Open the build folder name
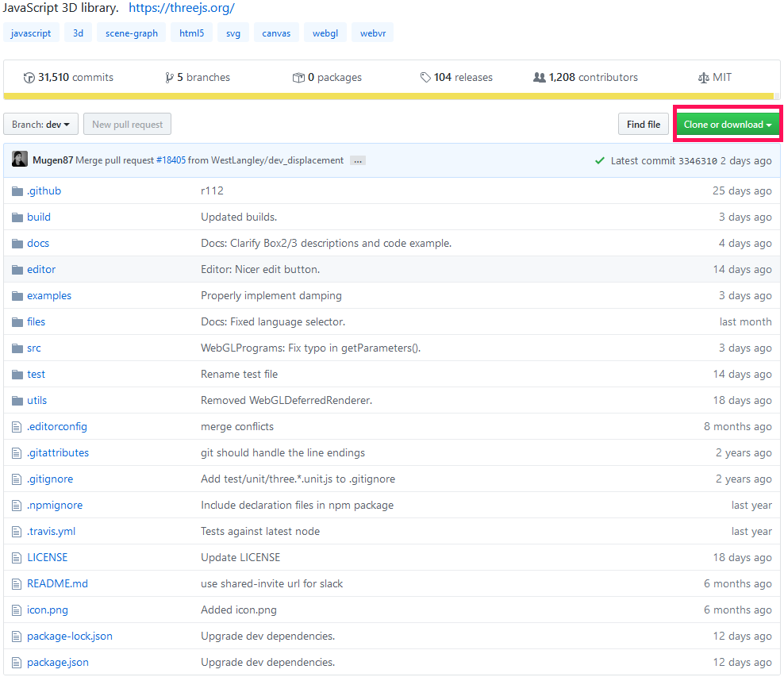 pyautogui.click(x=39, y=217)
